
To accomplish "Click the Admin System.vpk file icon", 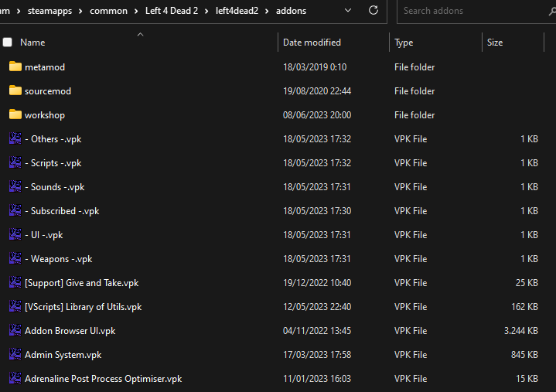I will 15,355.
